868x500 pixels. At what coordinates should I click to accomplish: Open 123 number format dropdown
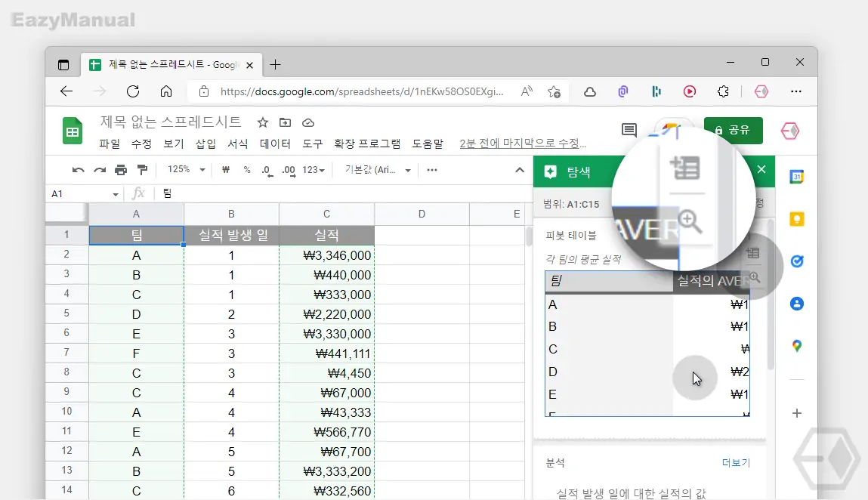[314, 170]
